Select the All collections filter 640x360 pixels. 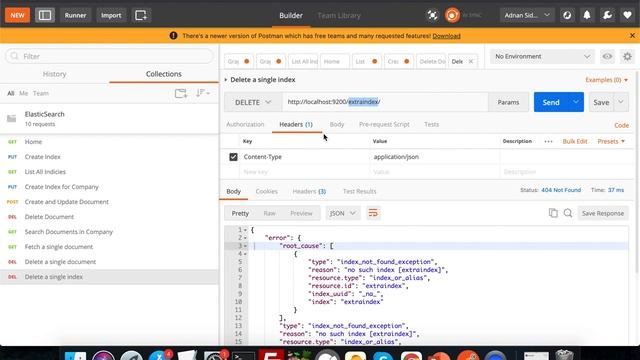(x=11, y=93)
